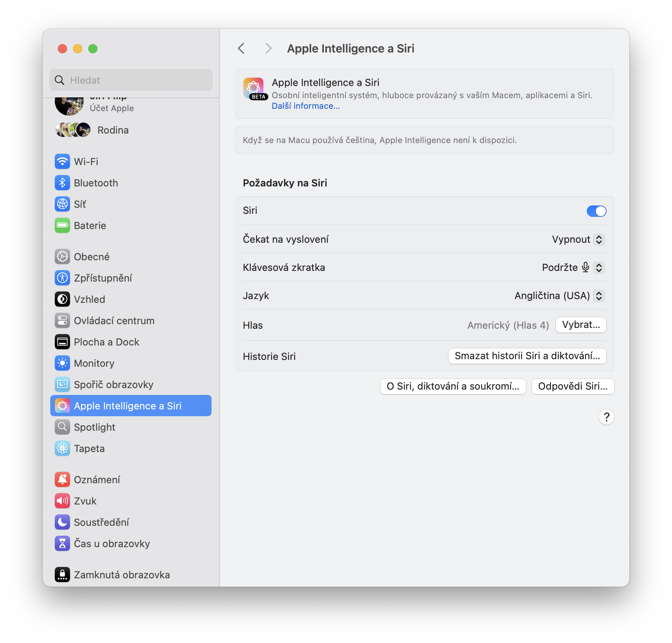The height and width of the screenshot is (643, 672).
Task: Click the Bluetooth icon in sidebar
Action: point(62,183)
